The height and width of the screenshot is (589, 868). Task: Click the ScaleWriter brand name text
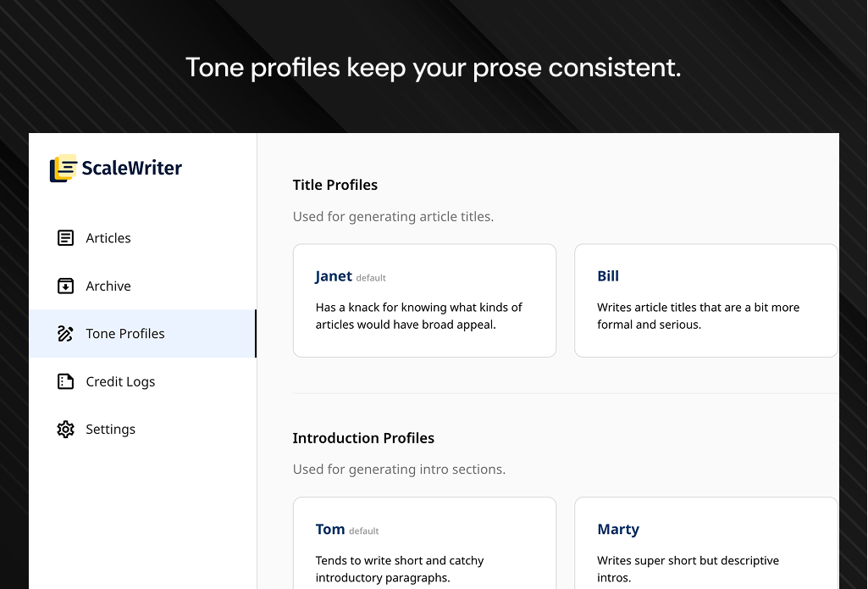(x=131, y=168)
